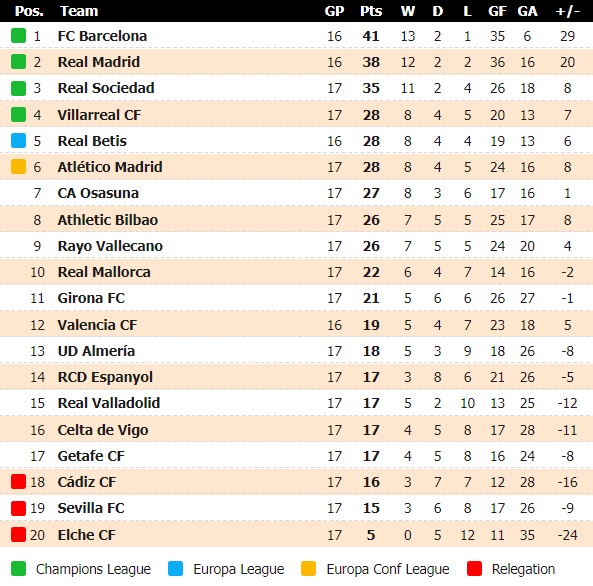Click the Pts column header
Viewport: 593px width, 586px height.
coord(371,11)
